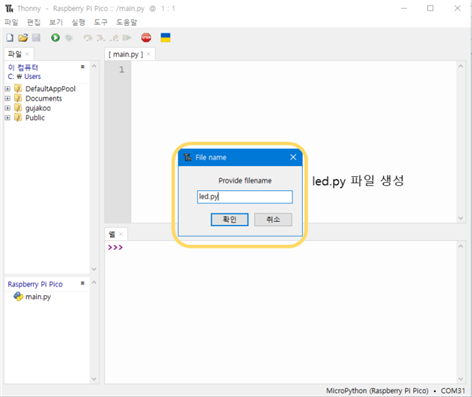The width and height of the screenshot is (472, 397).
Task: Cancel the dialog with 취소 button
Action: coord(273,219)
